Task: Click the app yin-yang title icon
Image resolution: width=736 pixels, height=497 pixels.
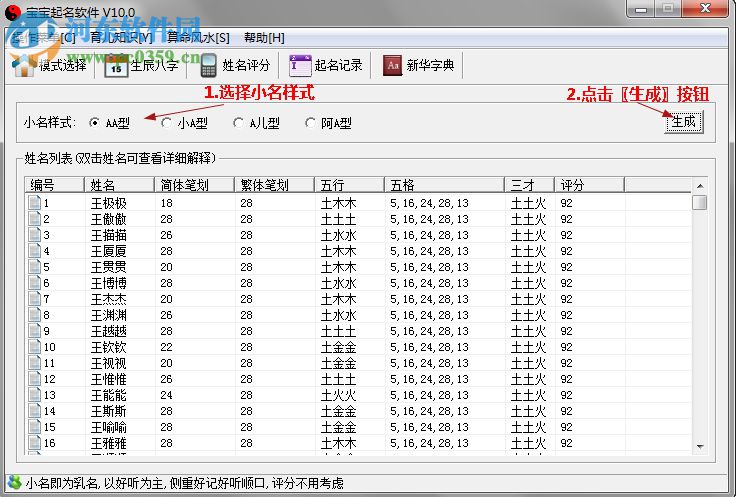Action: coord(13,13)
